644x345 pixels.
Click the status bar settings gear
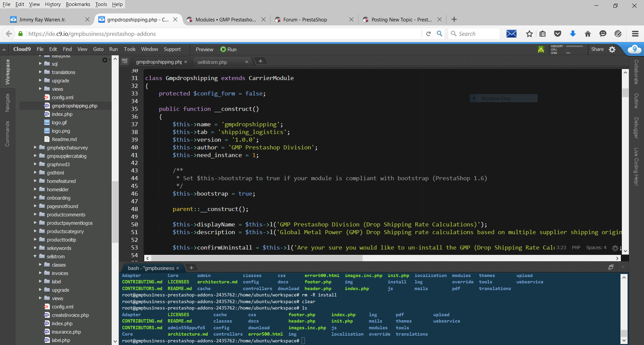(615, 248)
